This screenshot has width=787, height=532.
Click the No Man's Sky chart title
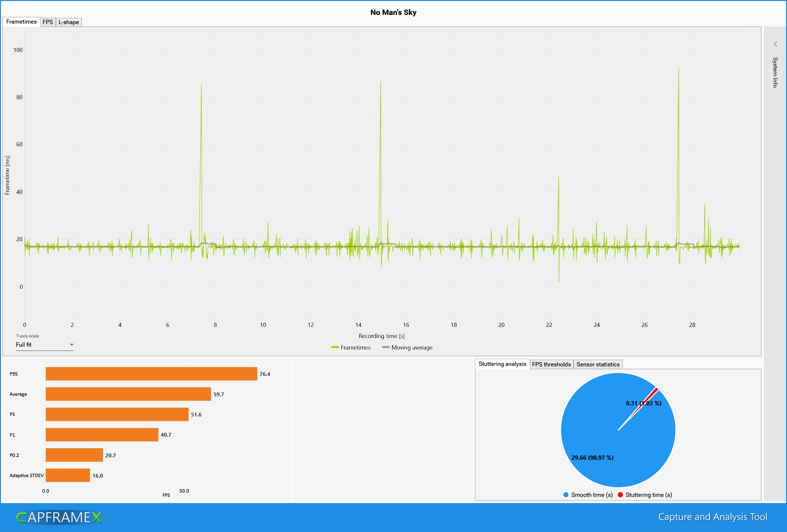393,13
